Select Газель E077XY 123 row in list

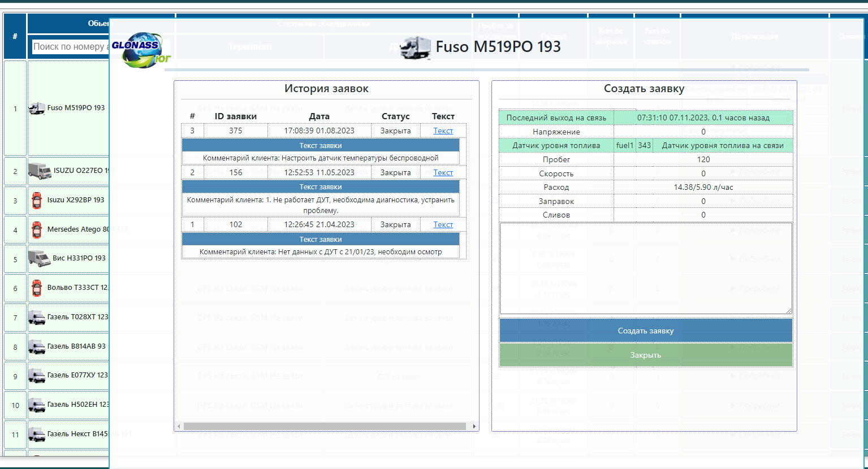[x=77, y=375]
